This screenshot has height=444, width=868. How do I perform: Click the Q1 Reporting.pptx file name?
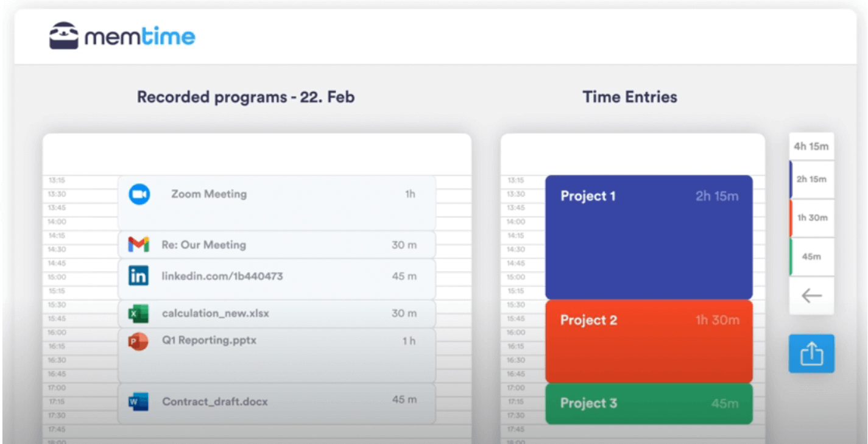[x=209, y=340]
